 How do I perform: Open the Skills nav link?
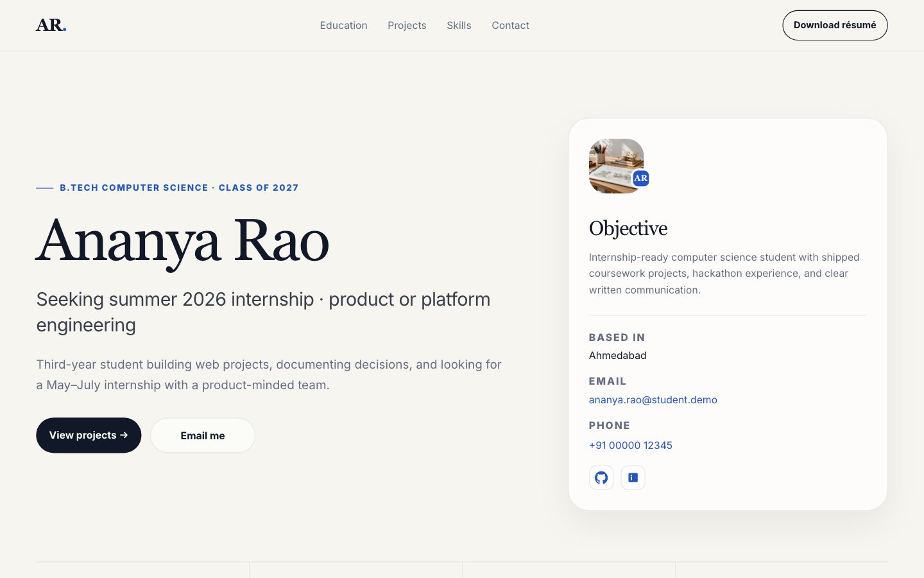click(x=459, y=26)
